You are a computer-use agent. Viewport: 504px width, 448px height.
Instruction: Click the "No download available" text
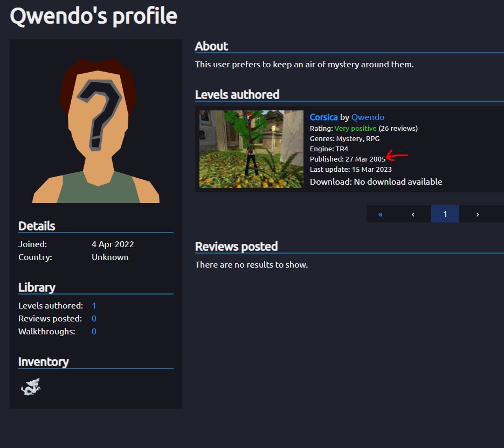click(x=398, y=181)
